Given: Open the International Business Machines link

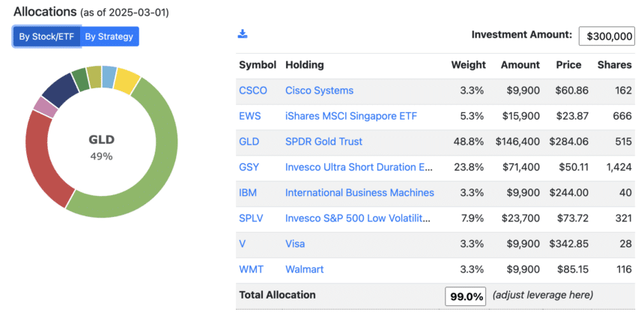Looking at the screenshot, I should click(359, 192).
